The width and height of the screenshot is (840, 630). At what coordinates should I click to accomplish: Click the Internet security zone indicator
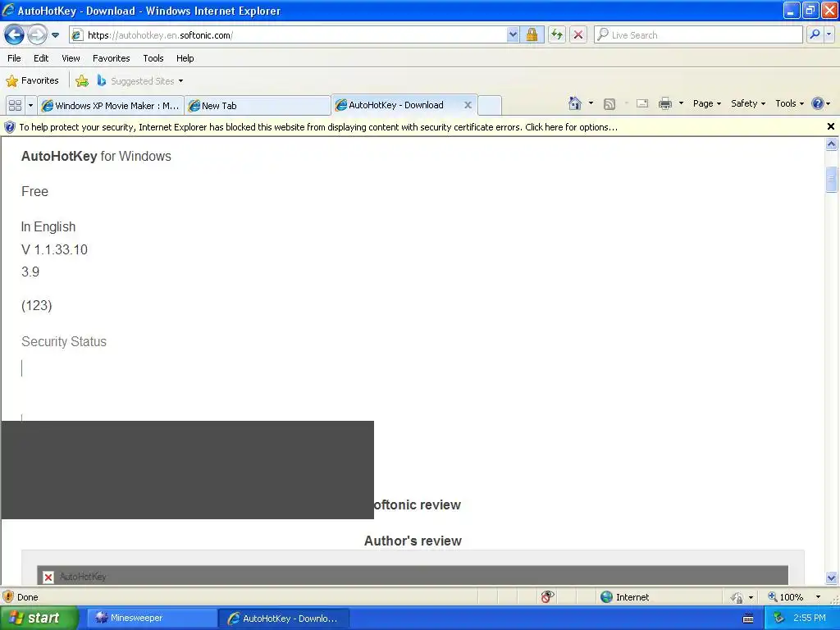pos(624,597)
